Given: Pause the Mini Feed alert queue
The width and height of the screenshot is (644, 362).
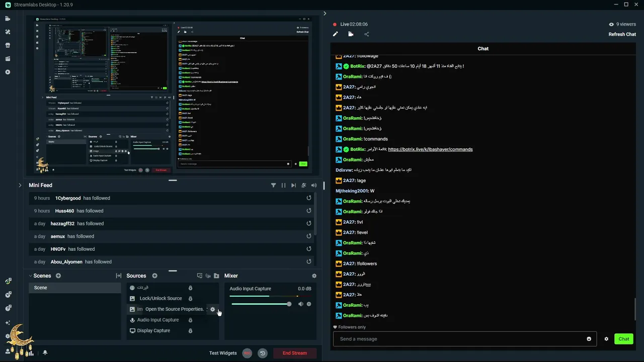Looking at the screenshot, I should pos(283,185).
